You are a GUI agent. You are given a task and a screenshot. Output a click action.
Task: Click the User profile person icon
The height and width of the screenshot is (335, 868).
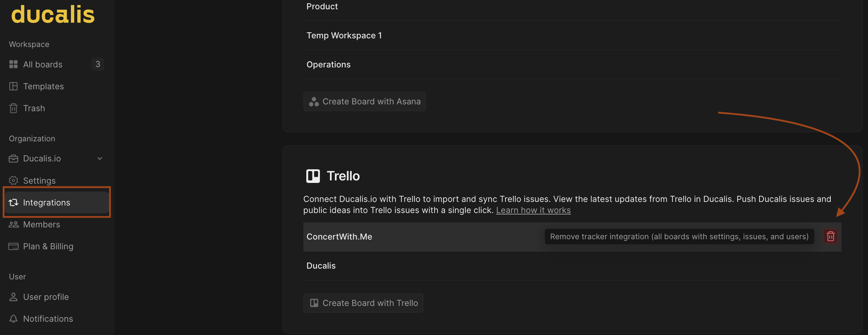point(13,297)
